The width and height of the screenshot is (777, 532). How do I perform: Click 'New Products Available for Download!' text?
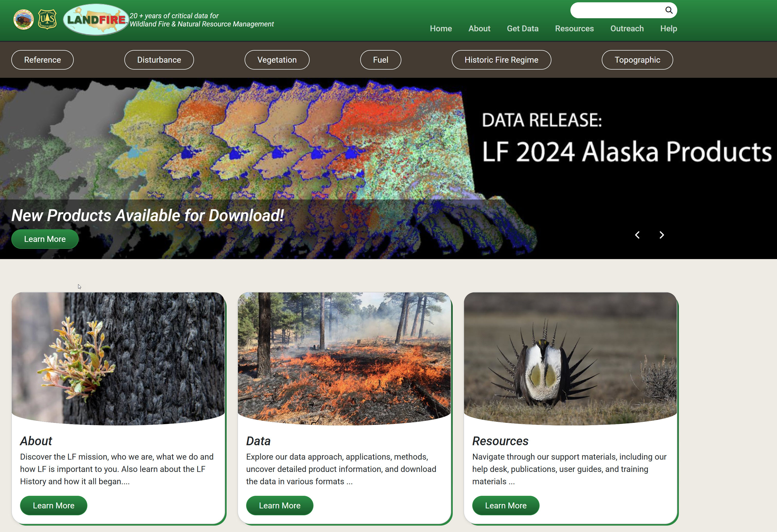[x=147, y=215]
